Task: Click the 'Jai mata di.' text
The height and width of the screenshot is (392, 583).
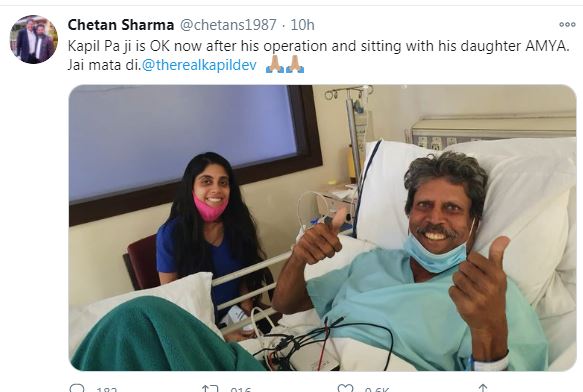Action: pos(104,65)
